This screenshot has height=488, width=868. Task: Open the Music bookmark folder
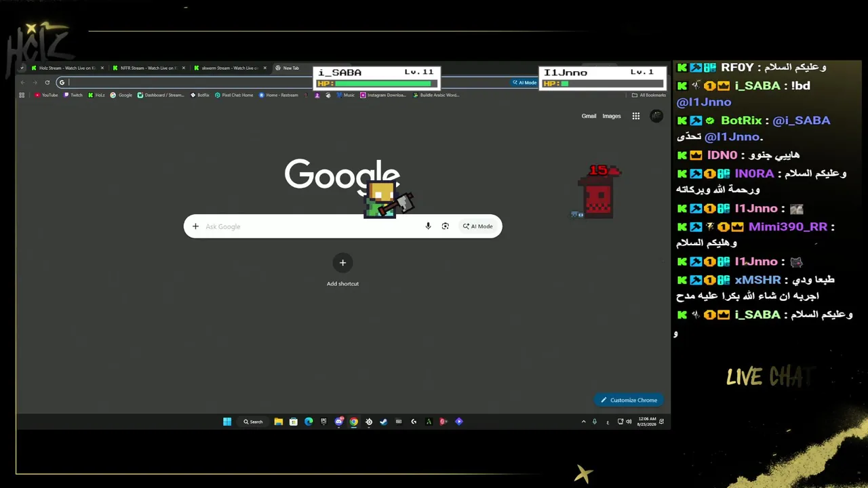click(346, 96)
